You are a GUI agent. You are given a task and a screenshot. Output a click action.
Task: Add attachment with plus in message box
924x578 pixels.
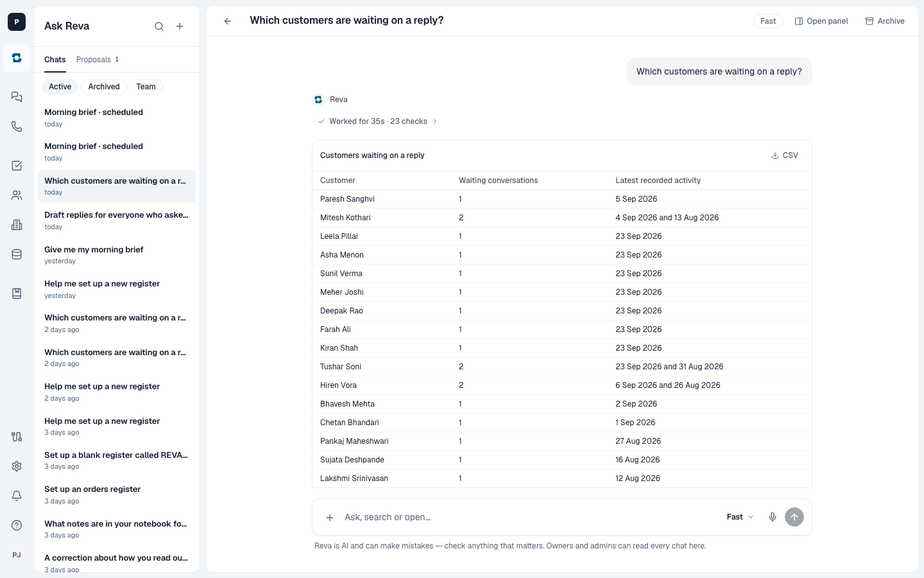330,517
